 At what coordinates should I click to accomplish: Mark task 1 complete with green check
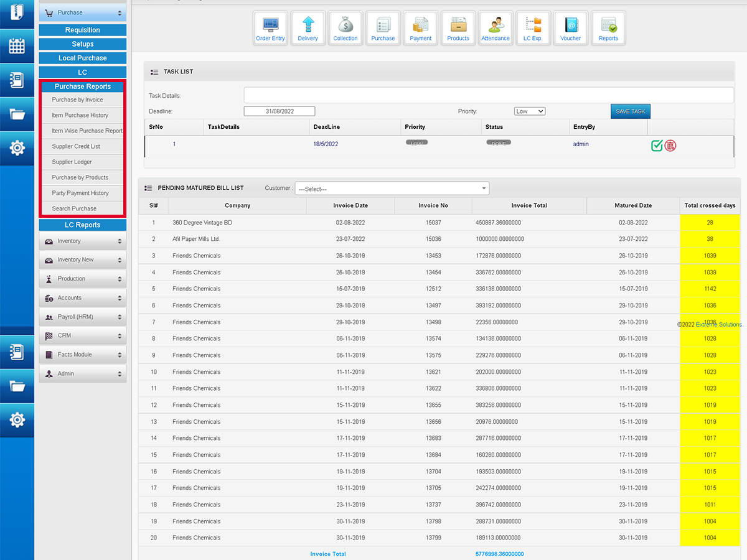coord(657,146)
